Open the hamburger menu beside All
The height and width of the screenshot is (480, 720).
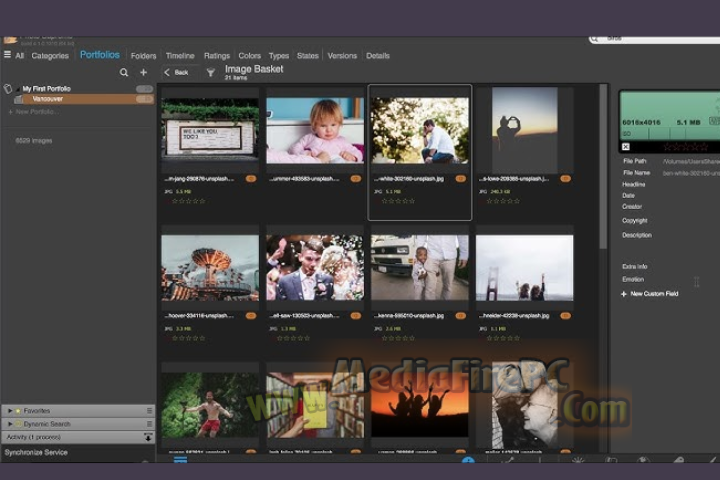[x=7, y=55]
